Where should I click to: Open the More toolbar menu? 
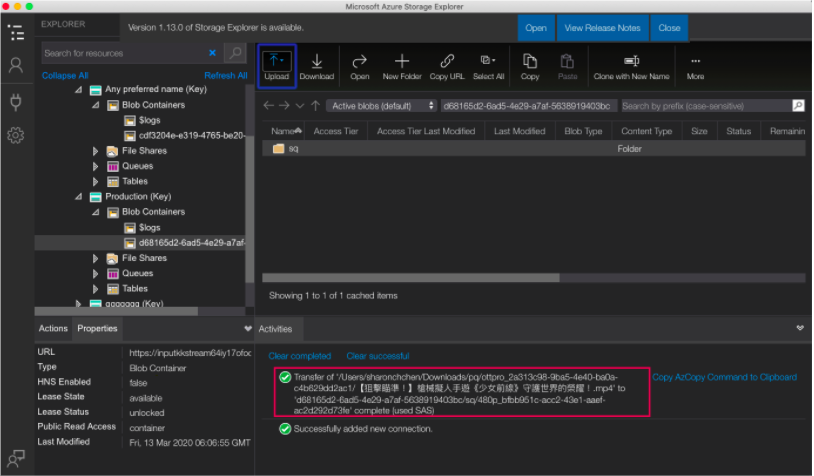695,66
